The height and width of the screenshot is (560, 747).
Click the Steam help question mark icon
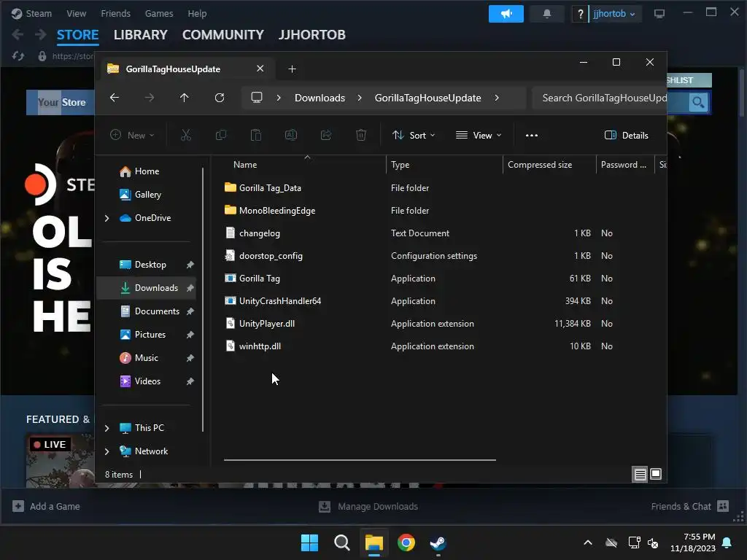tap(580, 15)
